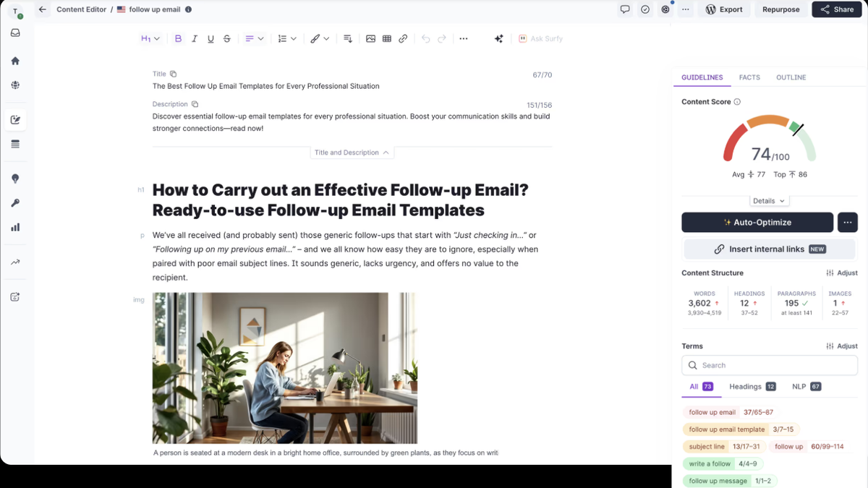
Task: Switch to the FACTS tab
Action: pos(749,77)
